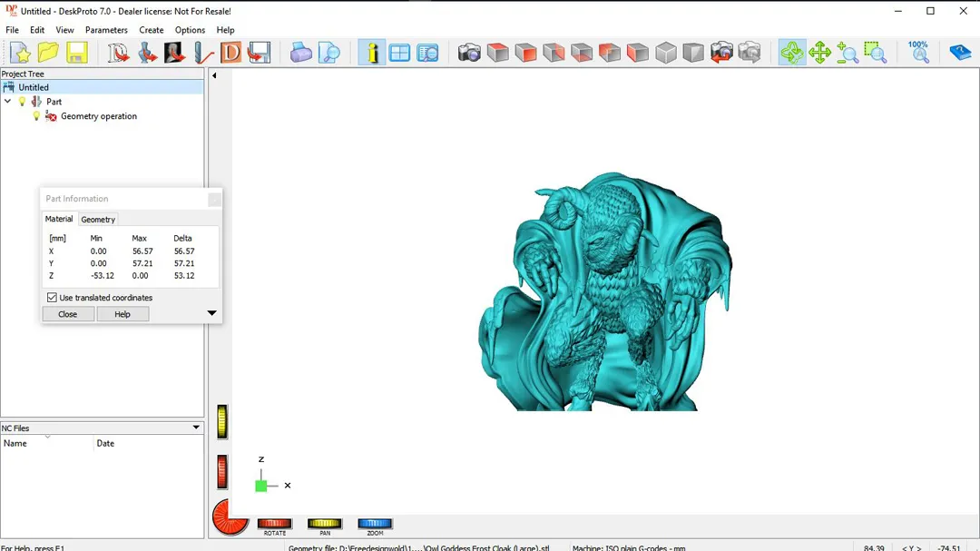The width and height of the screenshot is (980, 551).
Task: Click the yellow PAN thumbwheel at the bottom
Action: pyautogui.click(x=324, y=524)
